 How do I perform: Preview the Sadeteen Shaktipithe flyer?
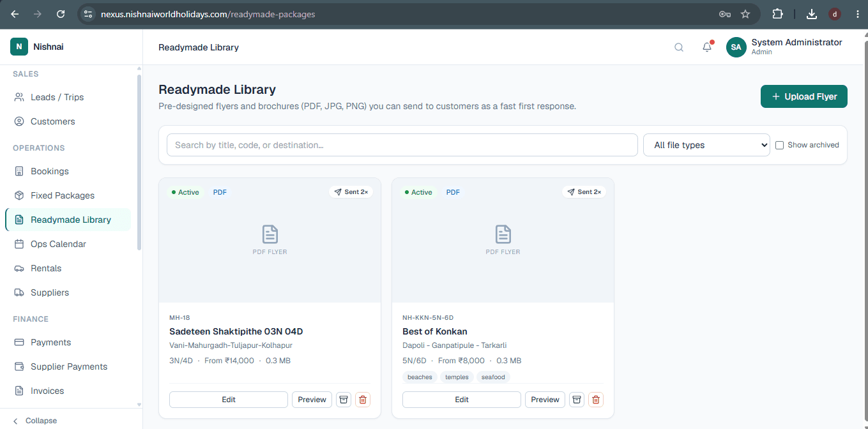tap(312, 400)
